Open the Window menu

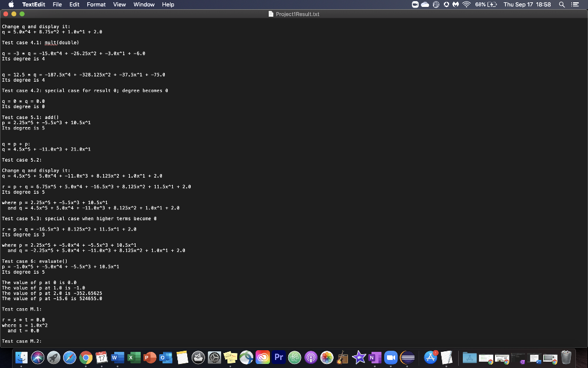click(x=144, y=5)
